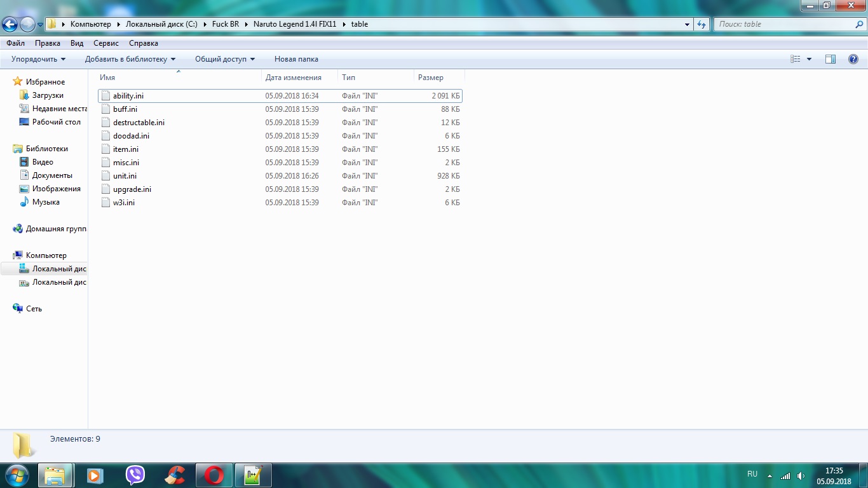Screen dimensions: 868x488
Task: Expand the breadcrumb arrow after Локальный диск (C:)
Action: [x=205, y=24]
